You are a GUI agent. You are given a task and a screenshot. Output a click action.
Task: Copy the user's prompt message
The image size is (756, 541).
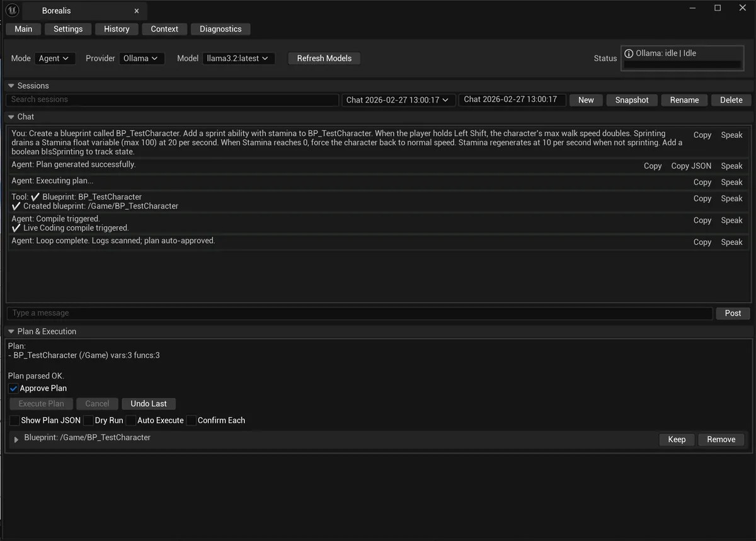(702, 135)
